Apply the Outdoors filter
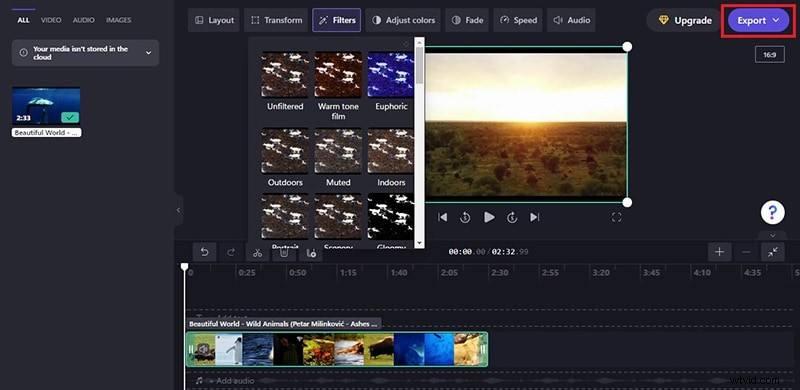 [285, 151]
